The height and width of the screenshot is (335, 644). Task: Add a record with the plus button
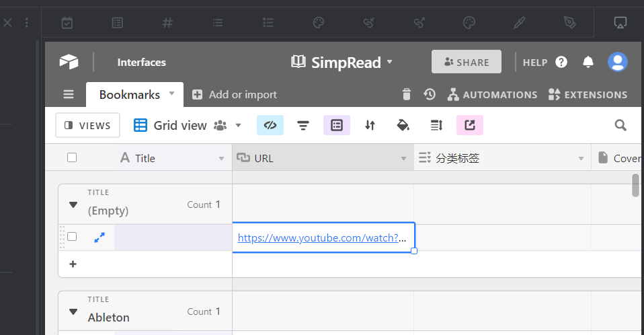click(73, 264)
